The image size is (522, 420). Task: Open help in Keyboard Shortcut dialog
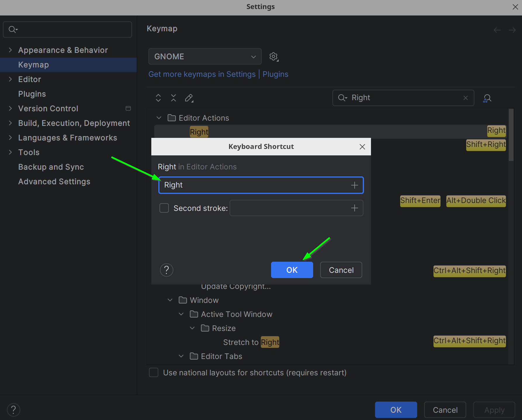[167, 270]
